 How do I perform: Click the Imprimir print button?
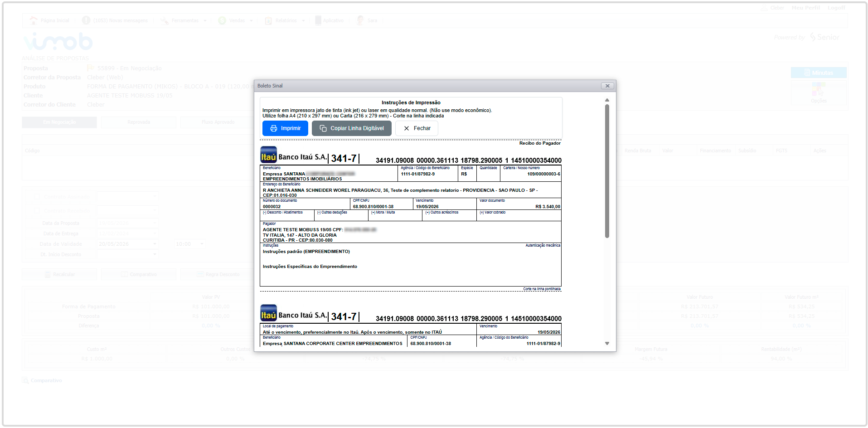tap(285, 128)
